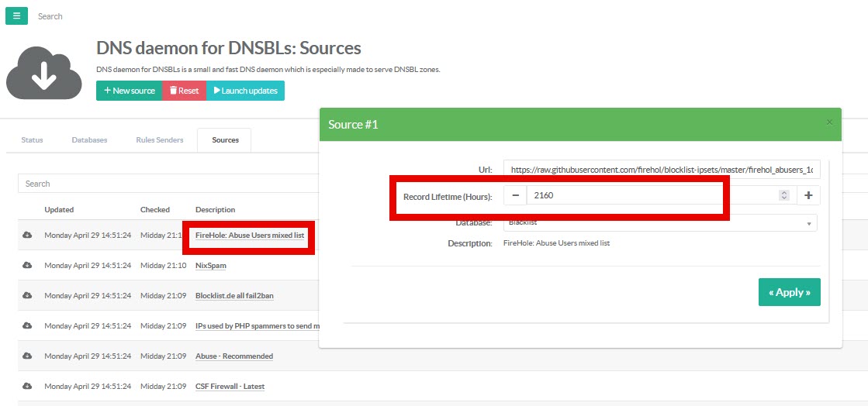
Task: Click the red Reset button
Action: tap(184, 91)
